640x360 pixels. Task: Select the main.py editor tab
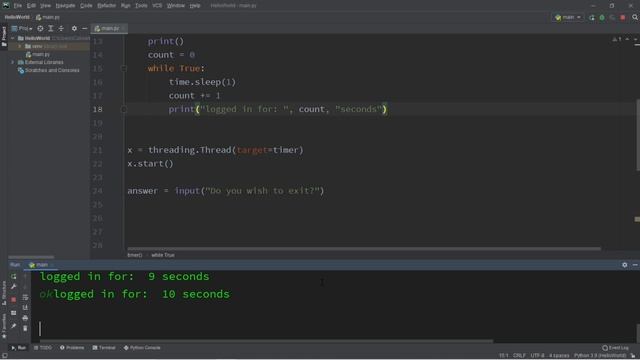point(109,29)
